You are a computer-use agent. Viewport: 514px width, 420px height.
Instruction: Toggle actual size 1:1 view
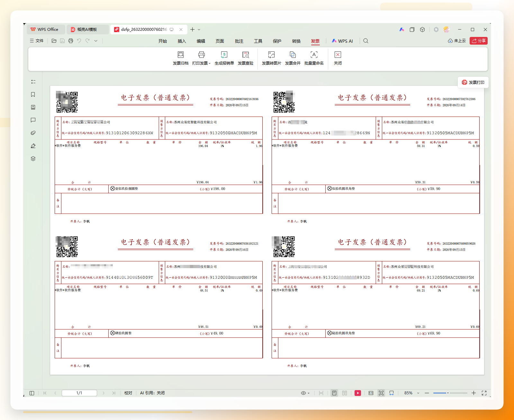point(371,393)
